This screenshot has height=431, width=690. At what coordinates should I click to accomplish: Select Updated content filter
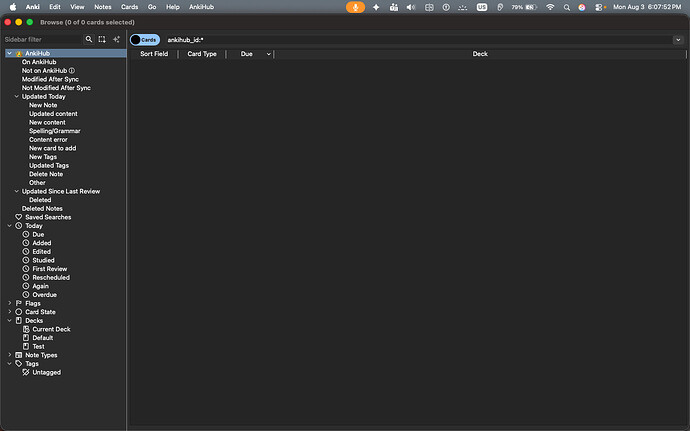click(53, 114)
